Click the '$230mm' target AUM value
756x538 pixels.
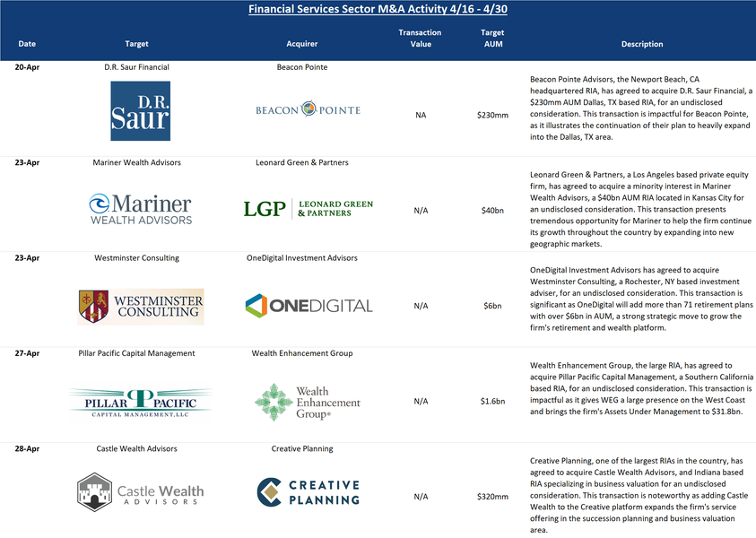coord(492,115)
